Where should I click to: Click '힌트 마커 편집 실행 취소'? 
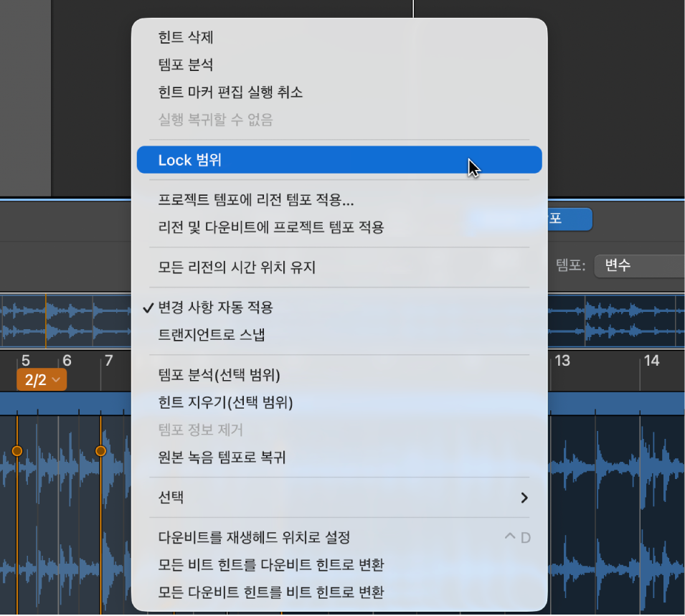pos(339,93)
